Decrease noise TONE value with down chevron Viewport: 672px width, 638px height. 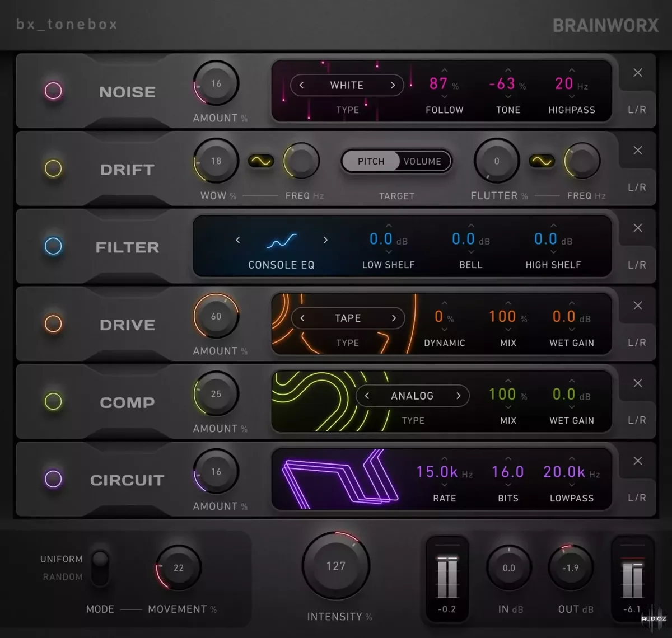click(508, 97)
